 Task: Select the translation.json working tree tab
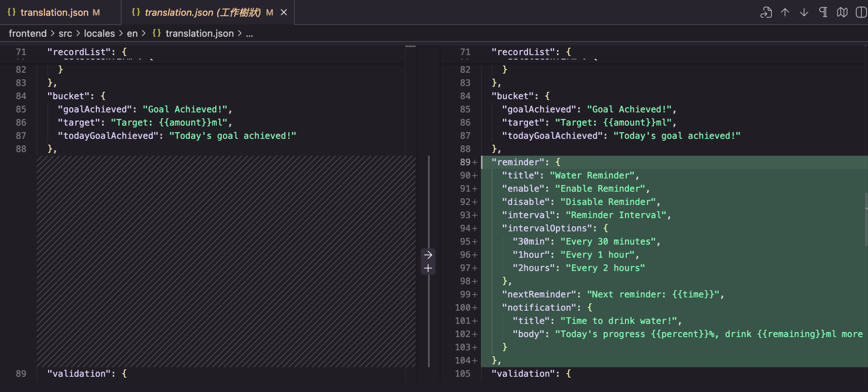203,12
